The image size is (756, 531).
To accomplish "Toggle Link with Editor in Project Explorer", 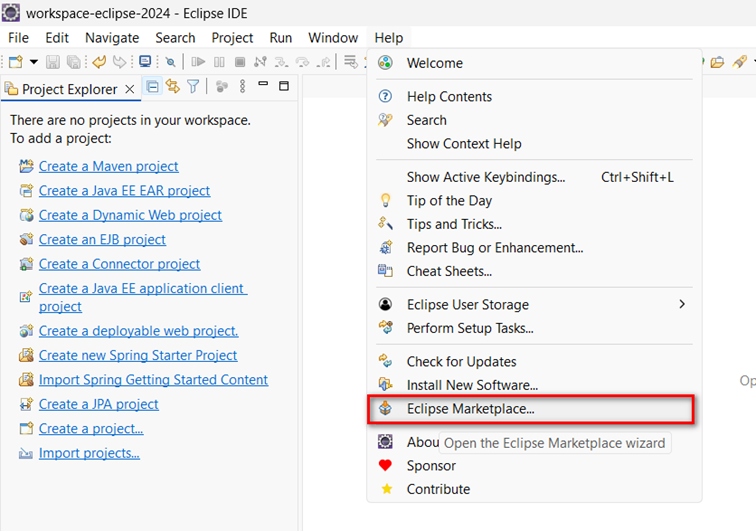I will click(173, 87).
